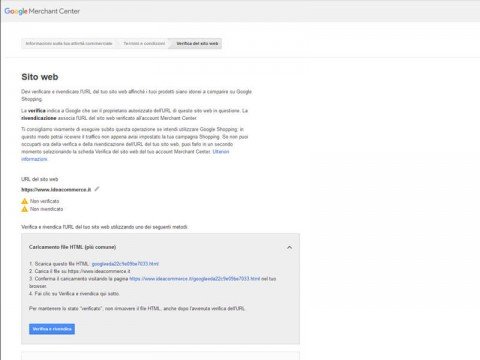Click the 'Non verificato' status text

coord(44,201)
